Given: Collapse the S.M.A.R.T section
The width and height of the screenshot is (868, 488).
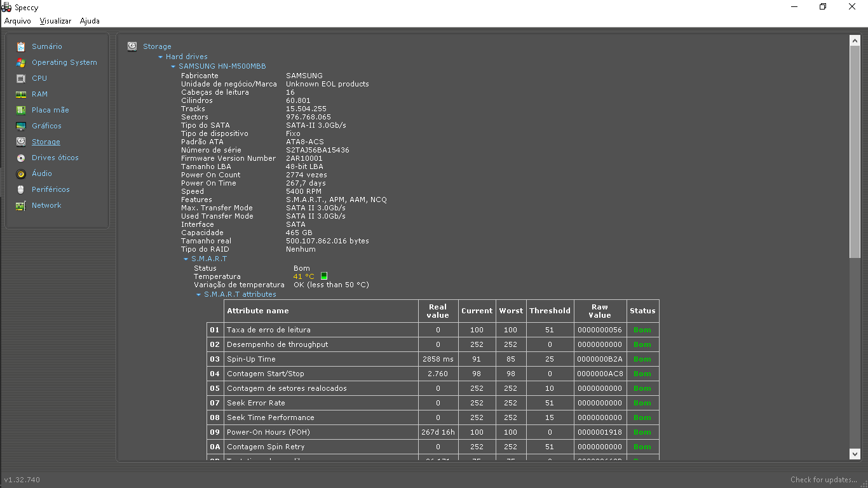Looking at the screenshot, I should click(x=186, y=259).
